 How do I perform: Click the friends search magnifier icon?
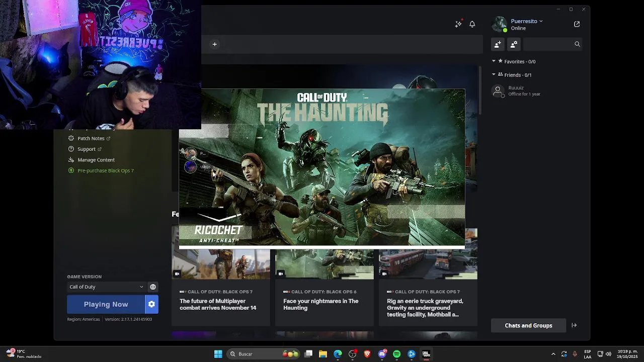[577, 44]
